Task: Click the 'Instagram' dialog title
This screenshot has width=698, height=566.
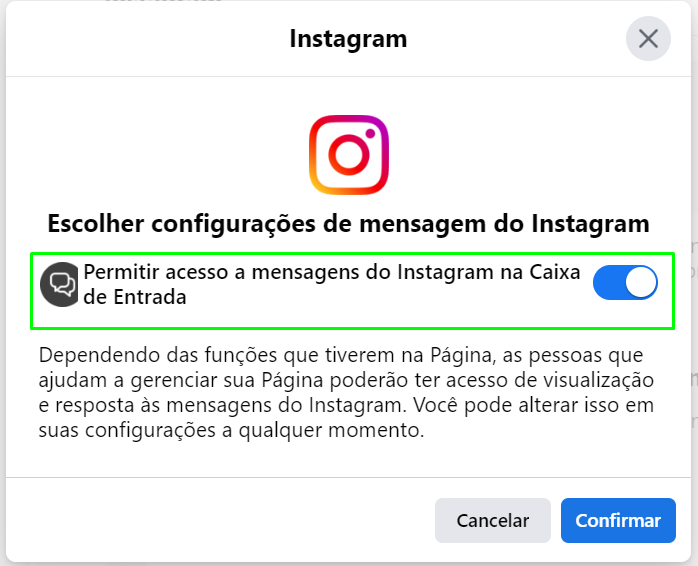Action: (x=348, y=39)
